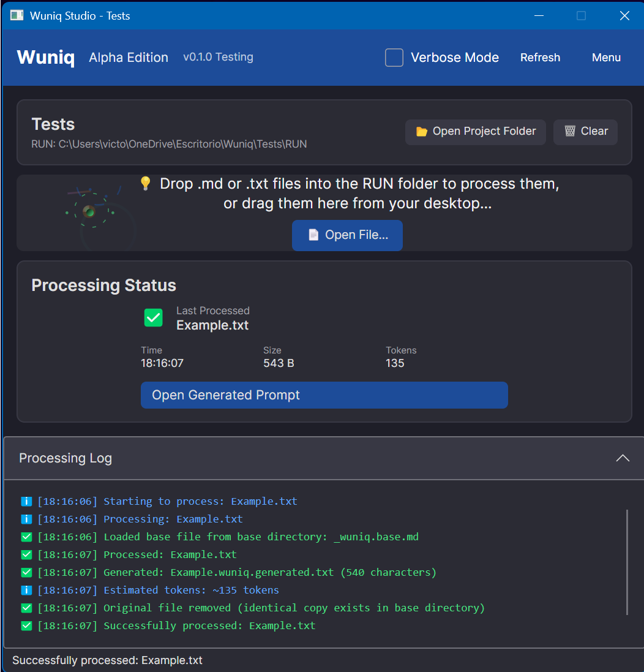Image resolution: width=644 pixels, height=672 pixels.
Task: Click the Wuniq Studio app icon in title bar
Action: pyautogui.click(x=17, y=16)
